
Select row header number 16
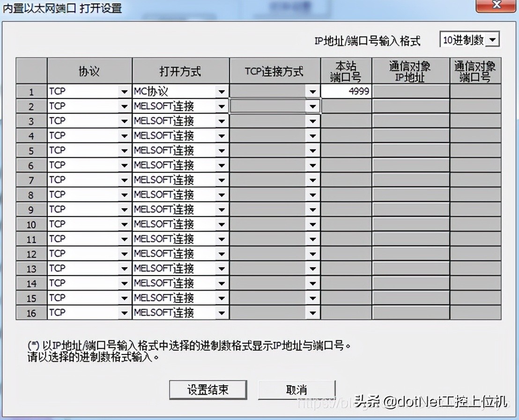pos(31,313)
